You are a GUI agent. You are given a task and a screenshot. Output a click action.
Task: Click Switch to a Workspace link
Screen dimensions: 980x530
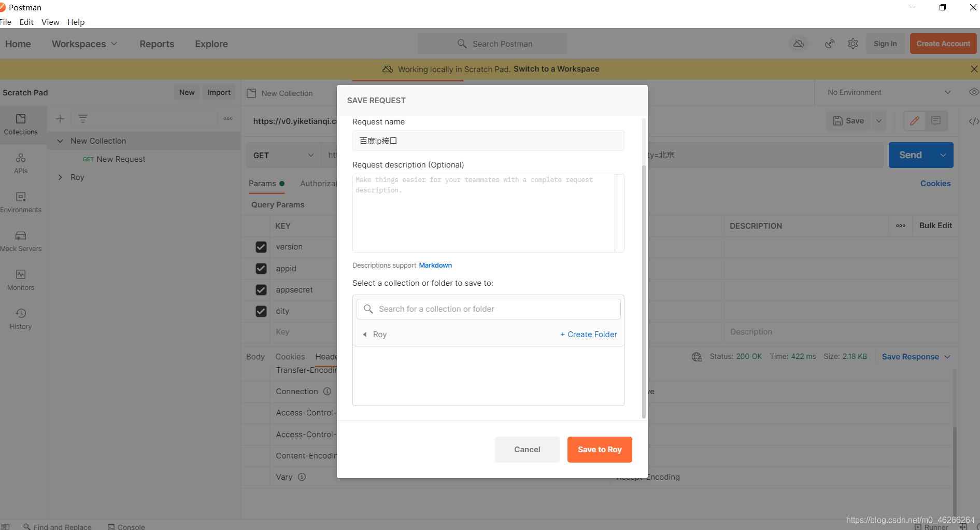[556, 69]
